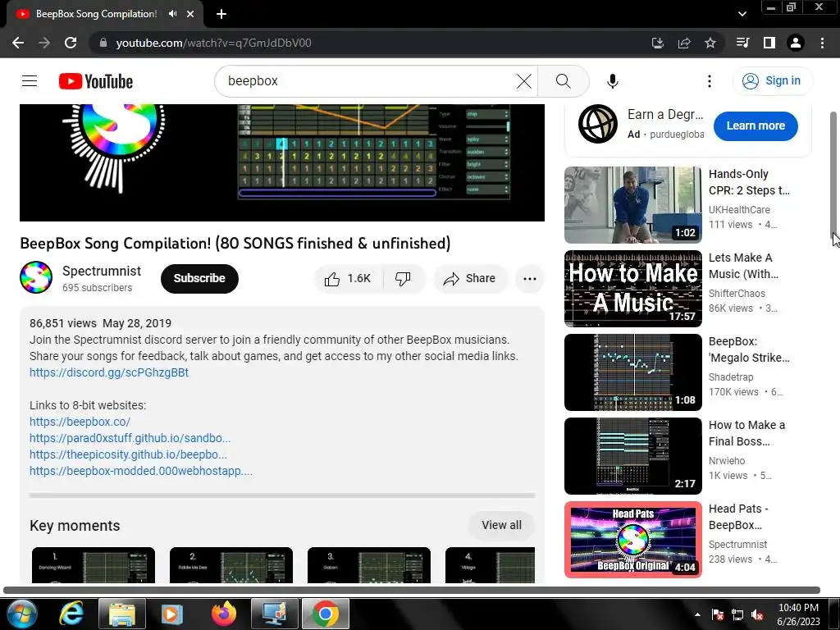Image resolution: width=840 pixels, height=630 pixels.
Task: Open Chrome three-dot menu
Action: 822,43
